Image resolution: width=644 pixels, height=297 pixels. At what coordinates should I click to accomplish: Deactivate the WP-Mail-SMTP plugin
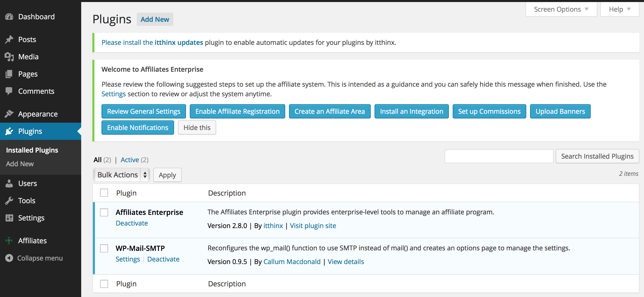[x=163, y=259]
